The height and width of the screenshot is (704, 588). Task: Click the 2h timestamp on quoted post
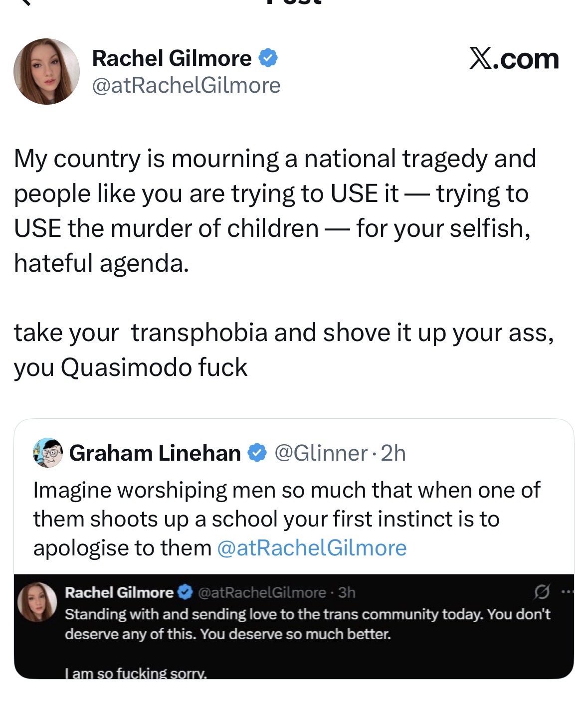click(393, 453)
